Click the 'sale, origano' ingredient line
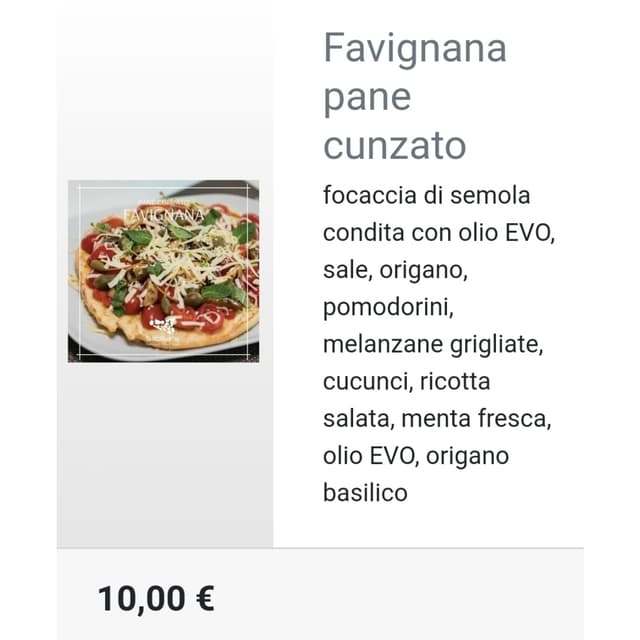 coord(395,270)
